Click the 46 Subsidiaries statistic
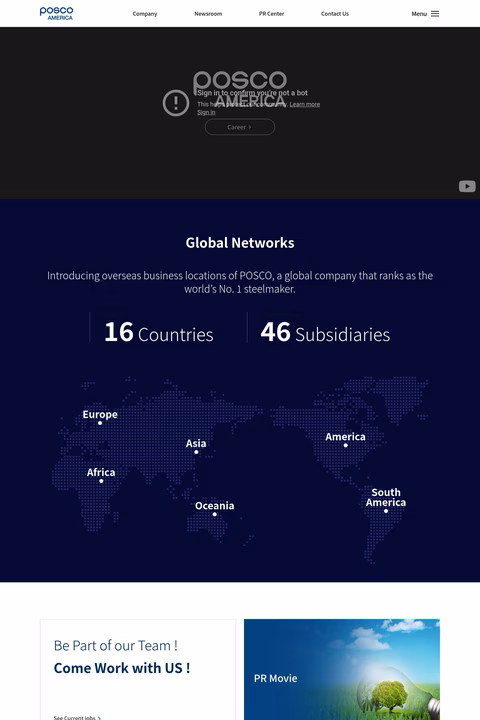Image resolution: width=480 pixels, height=720 pixels. [325, 332]
